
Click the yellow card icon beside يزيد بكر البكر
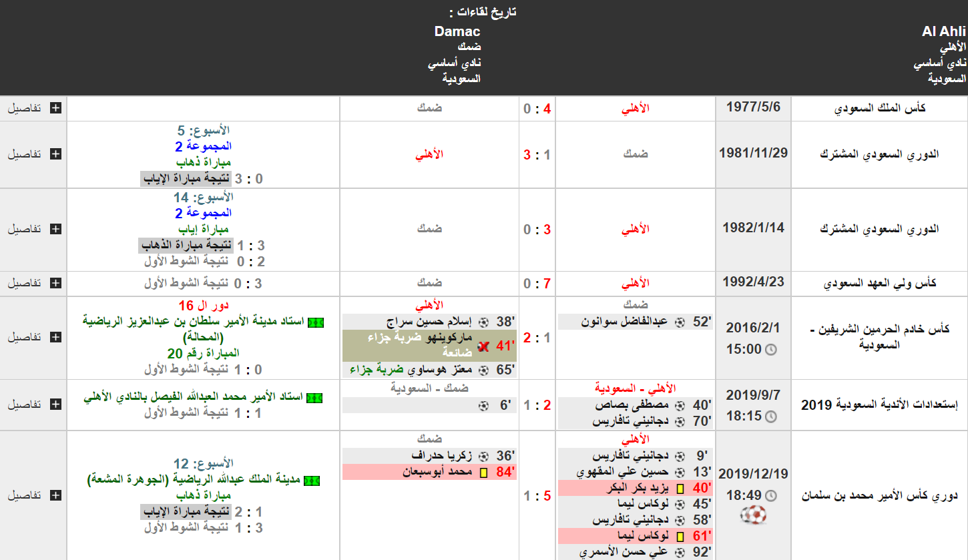[680, 489]
